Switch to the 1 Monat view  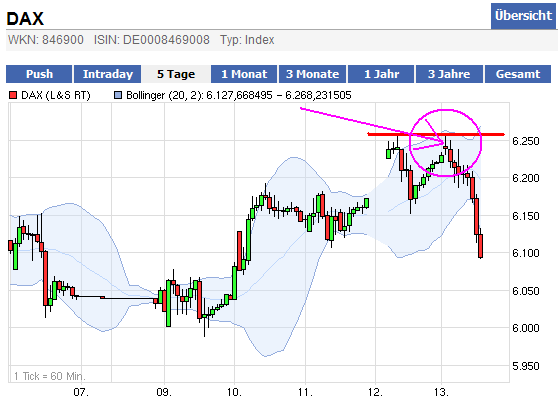click(244, 74)
